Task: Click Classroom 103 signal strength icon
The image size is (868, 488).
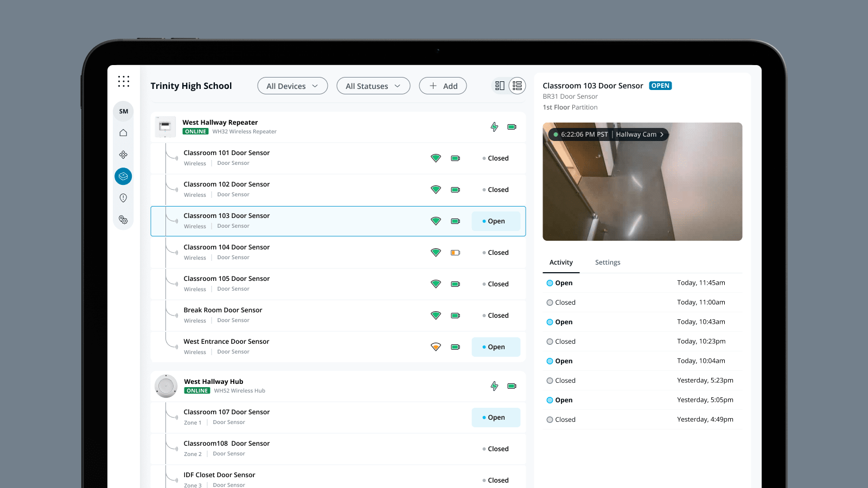Action: pos(436,221)
